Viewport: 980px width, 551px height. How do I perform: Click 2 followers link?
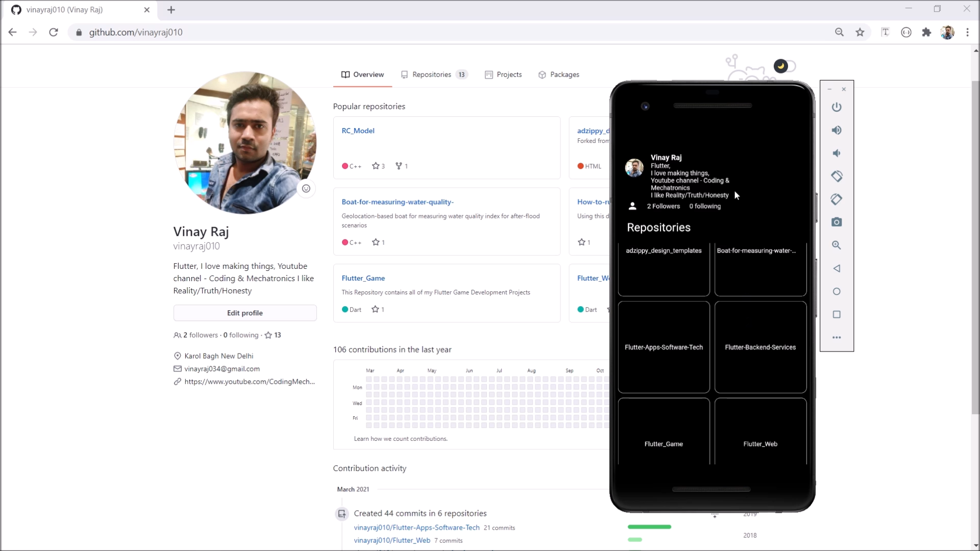pyautogui.click(x=196, y=335)
